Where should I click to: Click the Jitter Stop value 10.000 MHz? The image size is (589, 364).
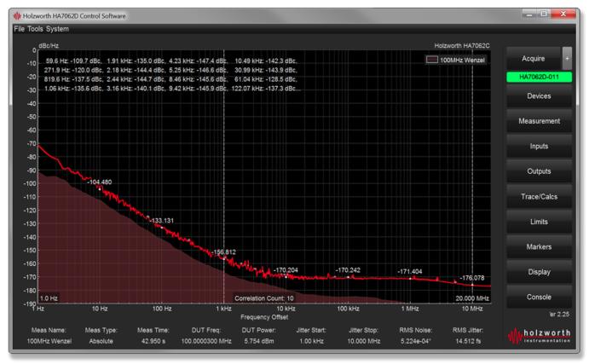[x=364, y=342]
